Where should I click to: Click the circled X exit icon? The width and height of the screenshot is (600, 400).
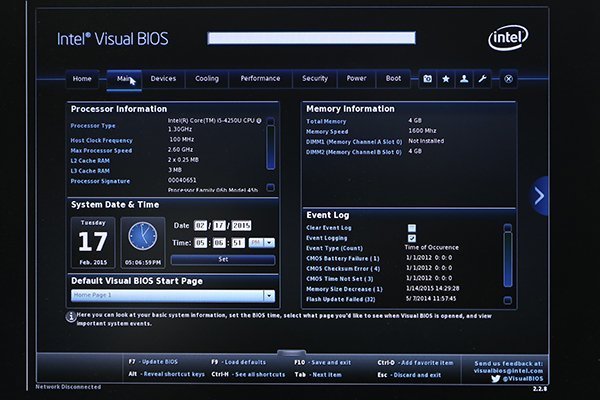tap(508, 79)
